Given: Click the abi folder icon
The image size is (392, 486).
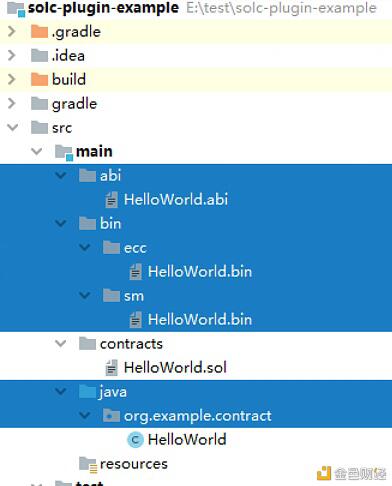Looking at the screenshot, I should tap(87, 175).
